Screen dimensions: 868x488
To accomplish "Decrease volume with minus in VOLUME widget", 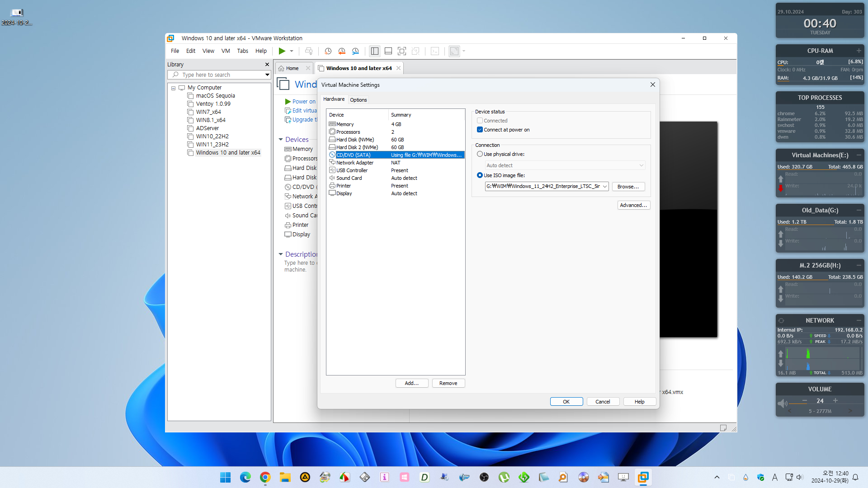I will pyautogui.click(x=805, y=401).
